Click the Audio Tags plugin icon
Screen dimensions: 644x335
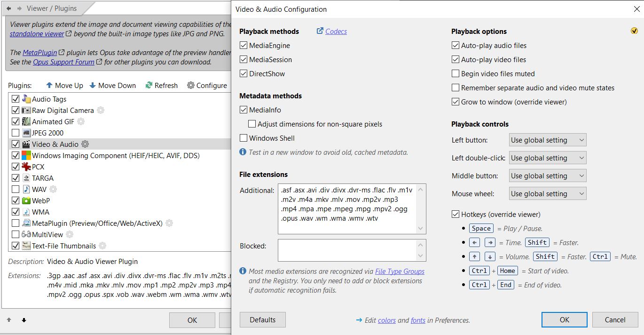pos(26,99)
